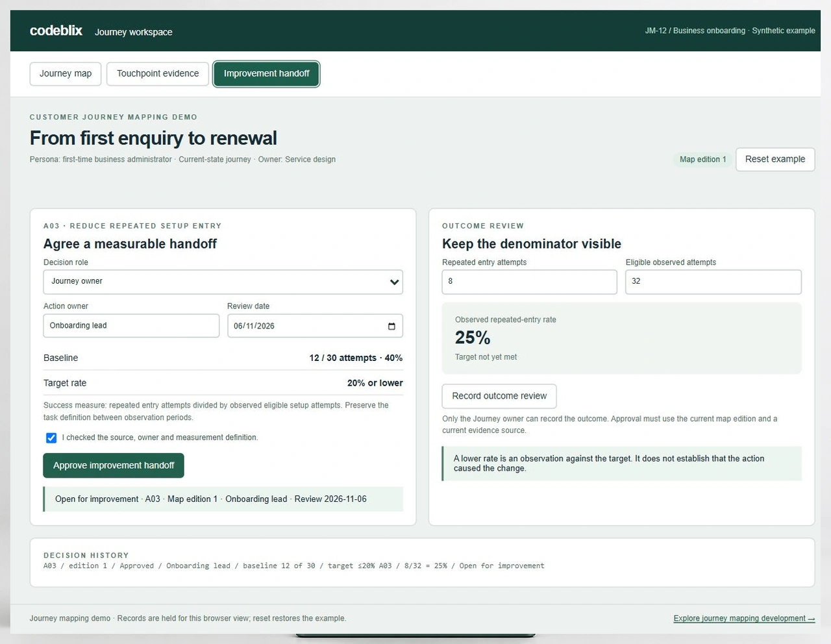Click the Reset example button
831x644 pixels.
click(775, 159)
